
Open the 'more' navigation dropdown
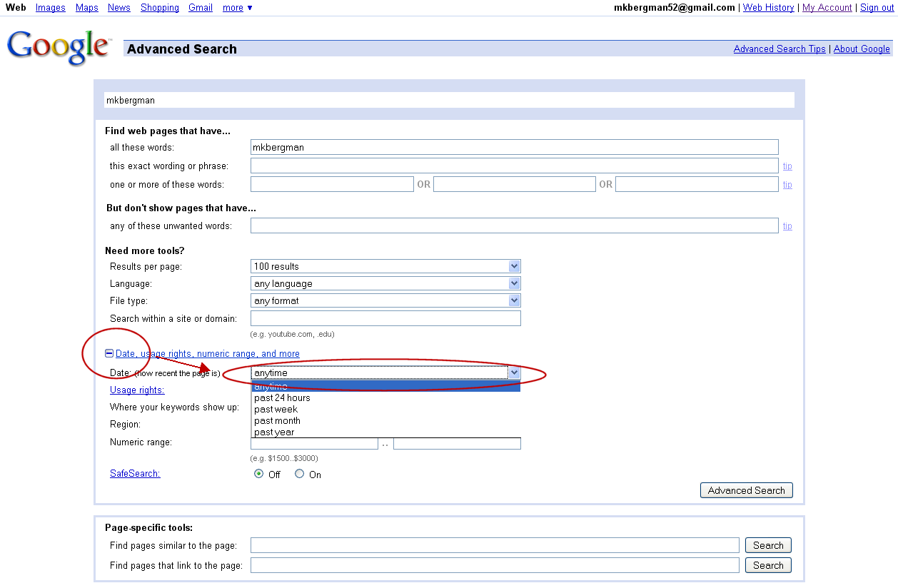[237, 7]
